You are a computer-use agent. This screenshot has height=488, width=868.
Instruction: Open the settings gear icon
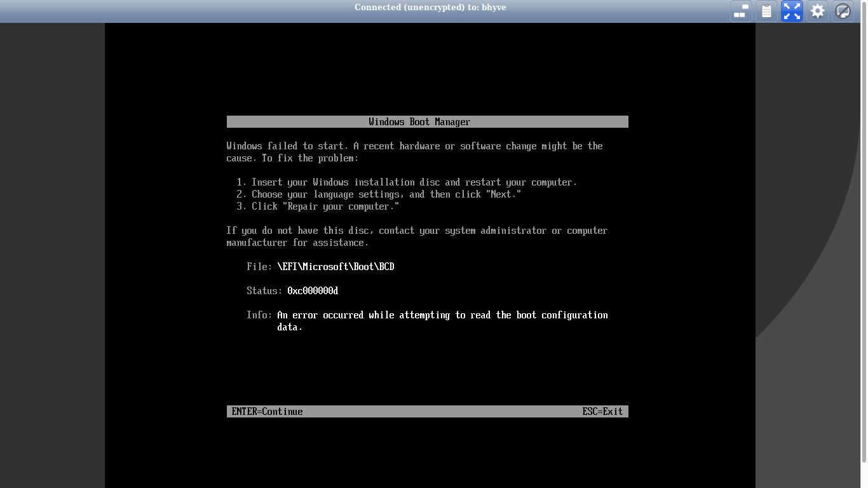[817, 11]
